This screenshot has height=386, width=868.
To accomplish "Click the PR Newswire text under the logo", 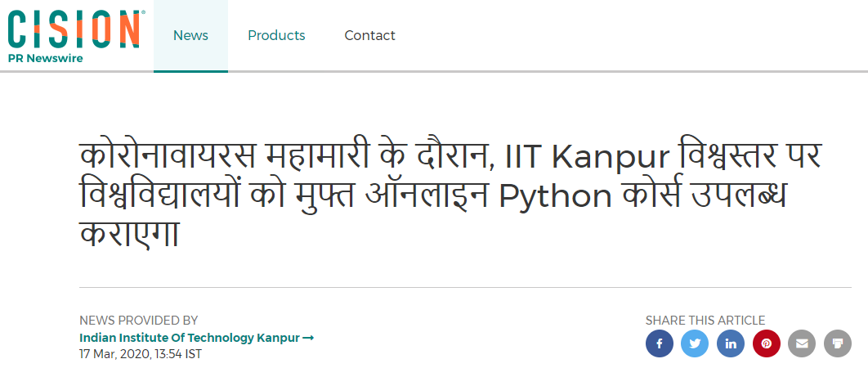I will point(45,58).
